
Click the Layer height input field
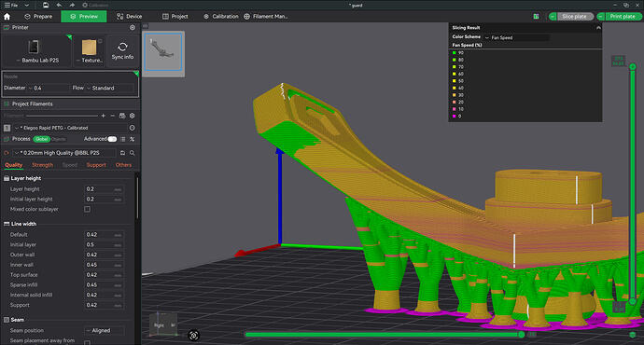[x=104, y=189]
